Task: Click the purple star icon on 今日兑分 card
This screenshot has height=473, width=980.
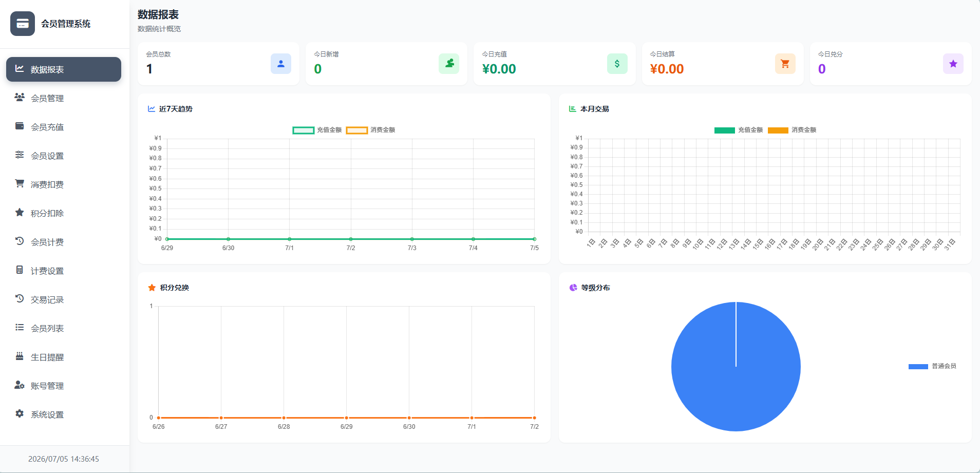Action: [x=953, y=64]
